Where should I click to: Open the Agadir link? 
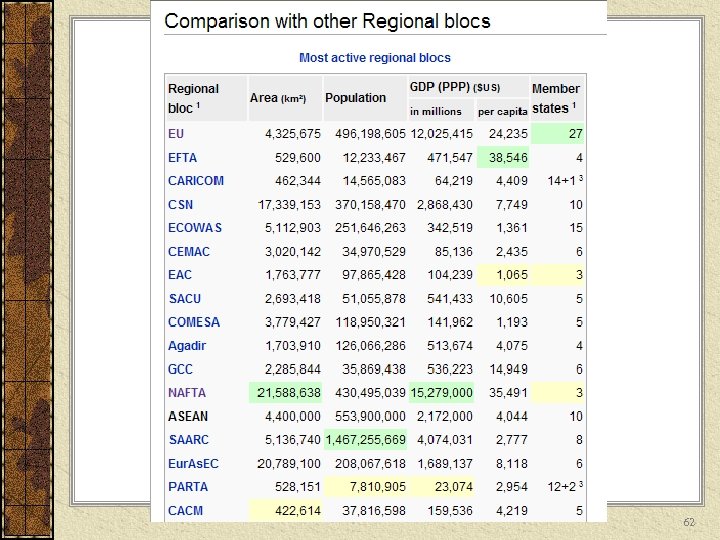point(187,346)
